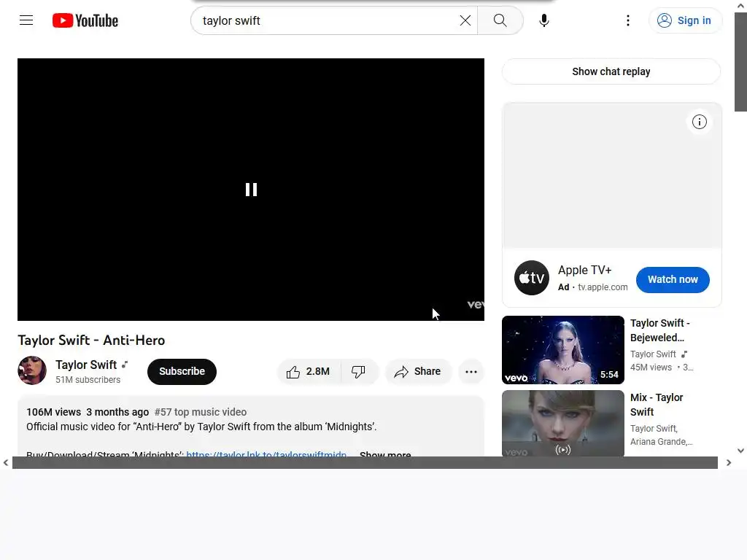The height and width of the screenshot is (560, 747).
Task: Open the settings three-dot menu
Action: coord(628,20)
